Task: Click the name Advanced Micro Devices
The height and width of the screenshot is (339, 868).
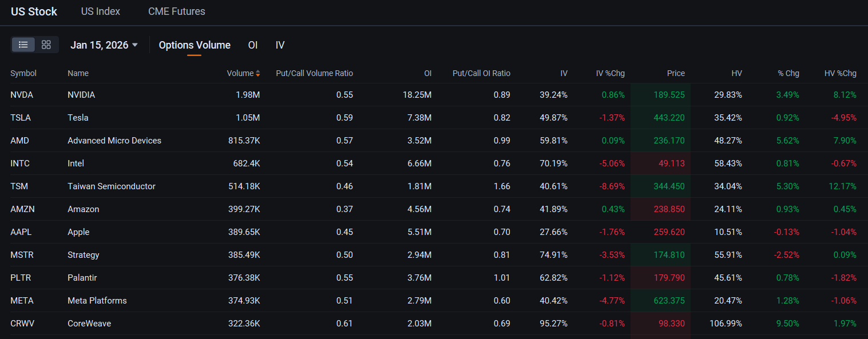Action: pos(114,141)
